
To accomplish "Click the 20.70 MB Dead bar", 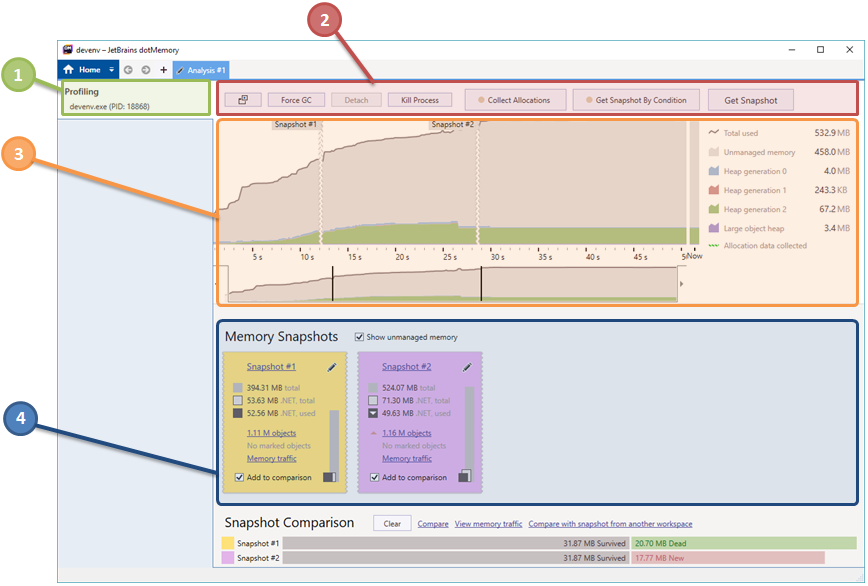I will [743, 543].
